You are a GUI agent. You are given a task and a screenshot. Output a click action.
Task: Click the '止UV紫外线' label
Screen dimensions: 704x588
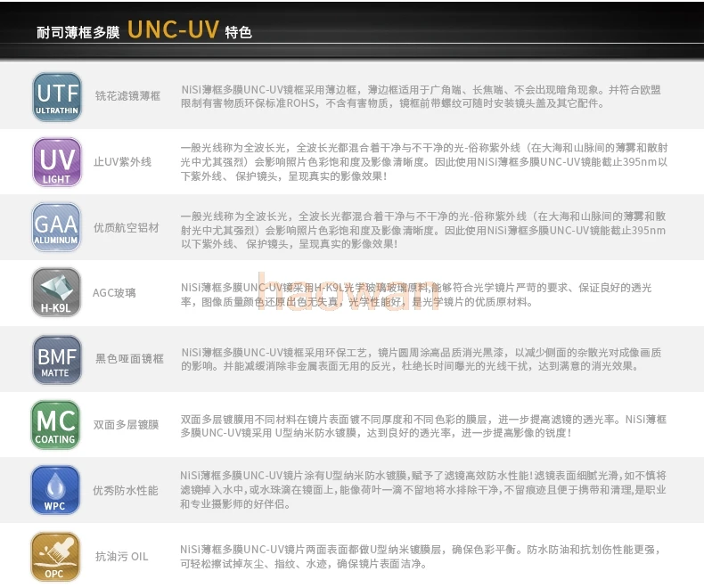point(123,161)
